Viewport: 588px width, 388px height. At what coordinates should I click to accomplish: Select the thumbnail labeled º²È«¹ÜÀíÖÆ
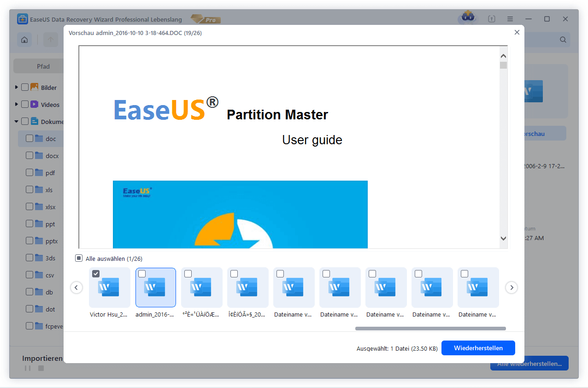pos(202,288)
